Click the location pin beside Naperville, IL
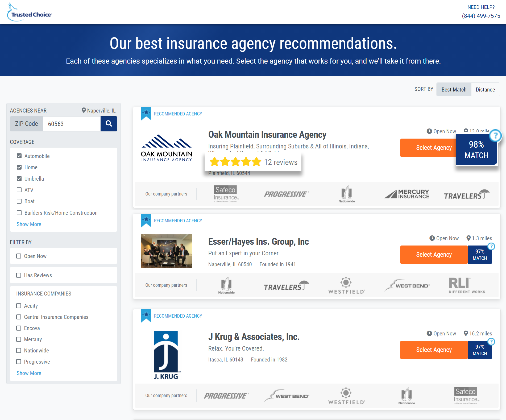 point(84,110)
